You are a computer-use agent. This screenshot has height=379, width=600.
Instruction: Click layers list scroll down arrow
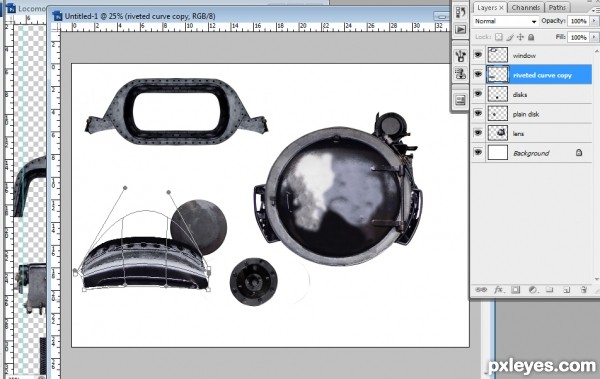coord(597,279)
